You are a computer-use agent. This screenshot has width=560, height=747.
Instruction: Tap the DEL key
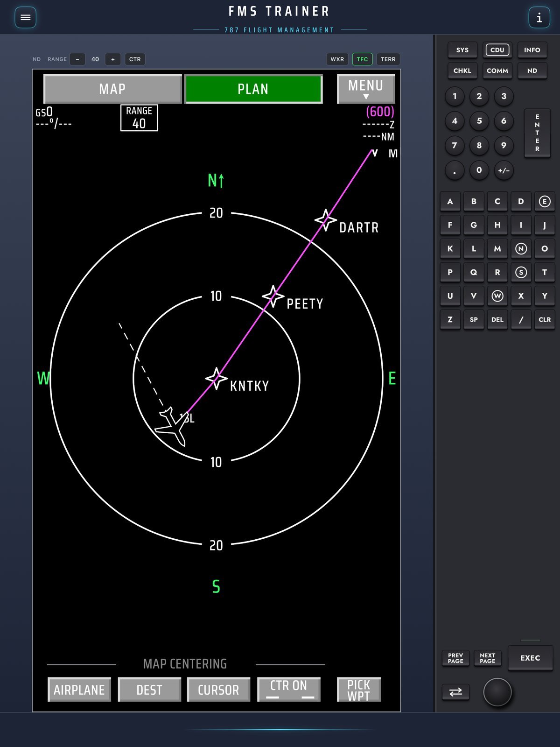pyautogui.click(x=497, y=319)
